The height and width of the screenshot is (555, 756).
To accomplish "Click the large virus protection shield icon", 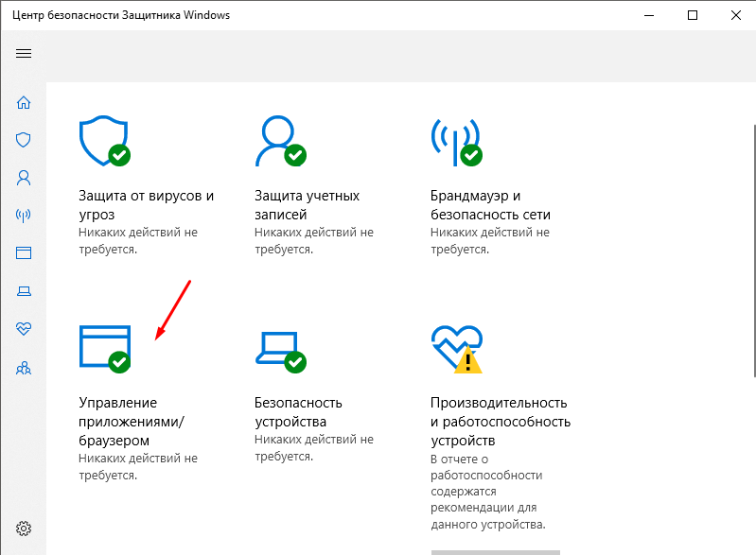I will (105, 141).
